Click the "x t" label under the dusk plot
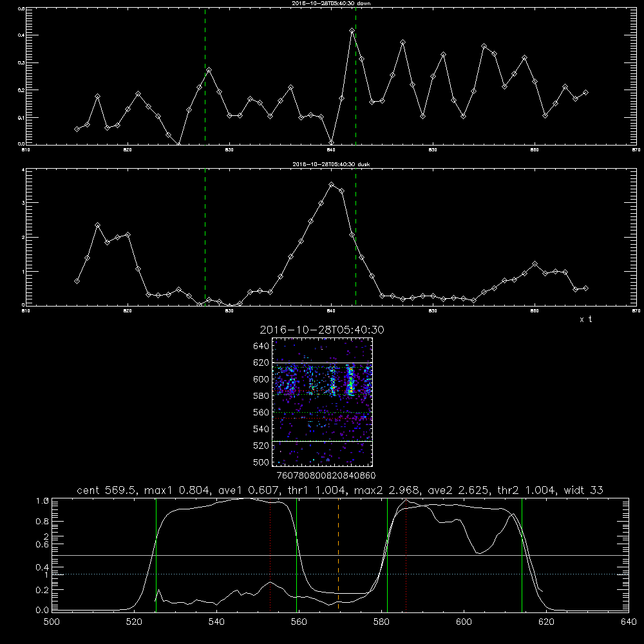644x644 pixels. coord(585,319)
